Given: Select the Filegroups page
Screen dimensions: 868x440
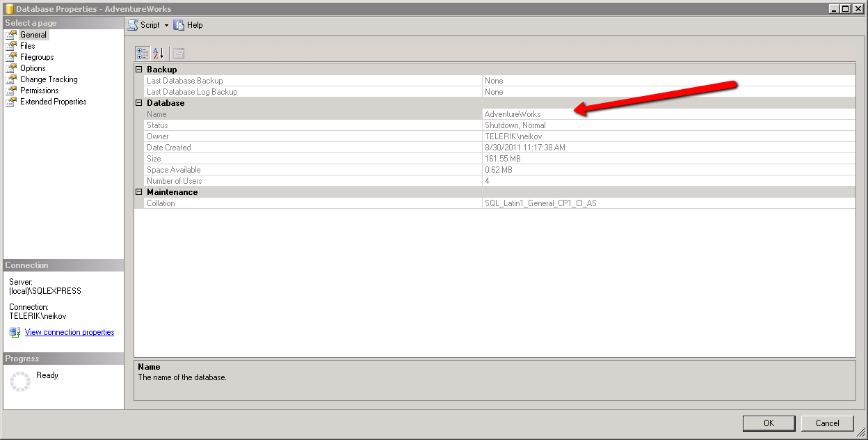Looking at the screenshot, I should 37,57.
